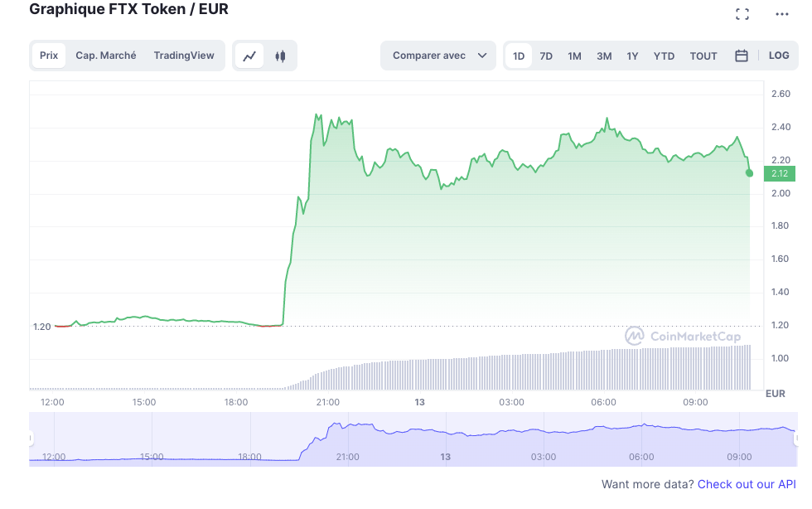Click the 13 date label on main axis
Screen dimensions: 812x509
(419, 402)
